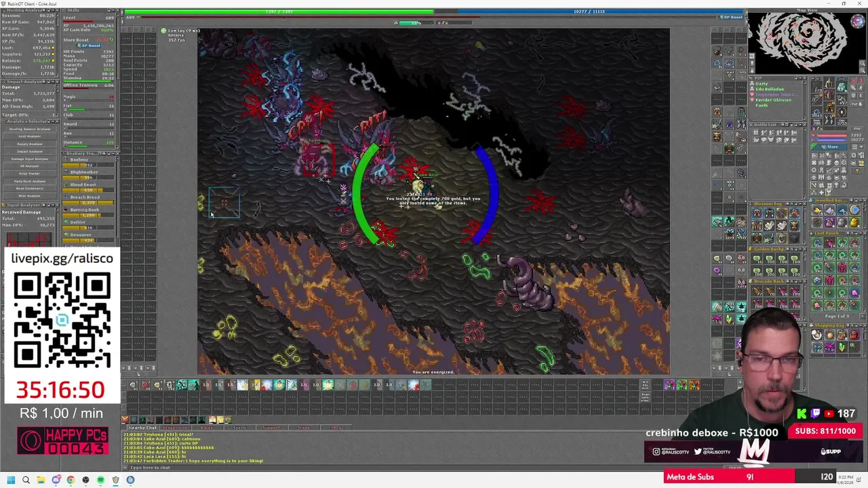This screenshot has height=488, width=868.
Task: Open the Trade chat tab
Action: point(304,428)
